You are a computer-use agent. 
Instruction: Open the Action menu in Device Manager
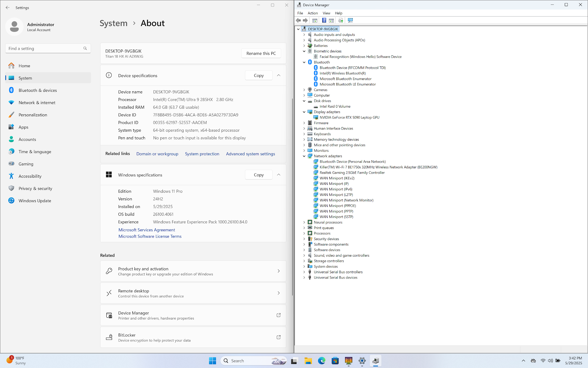(x=313, y=13)
